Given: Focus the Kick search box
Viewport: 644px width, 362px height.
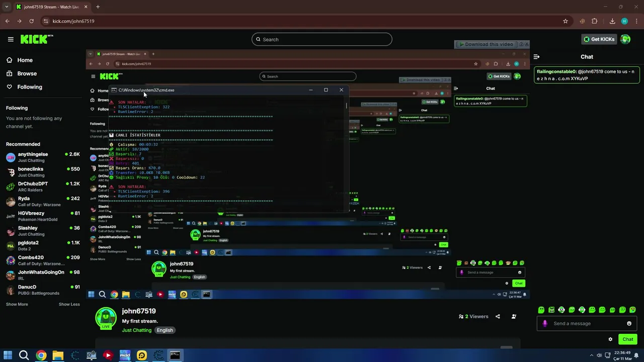Looking at the screenshot, I should tap(322, 39).
